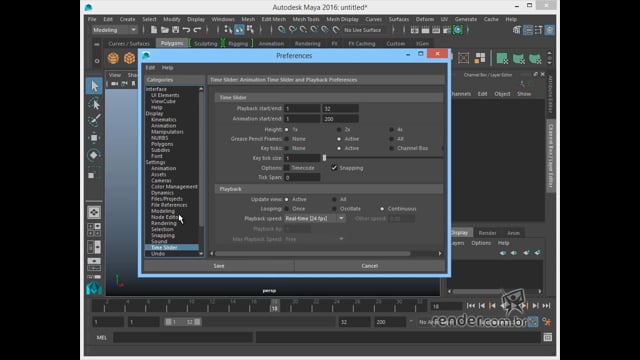The height and width of the screenshot is (360, 640).
Task: Set Key ticks to Channel Box
Action: tap(391, 148)
